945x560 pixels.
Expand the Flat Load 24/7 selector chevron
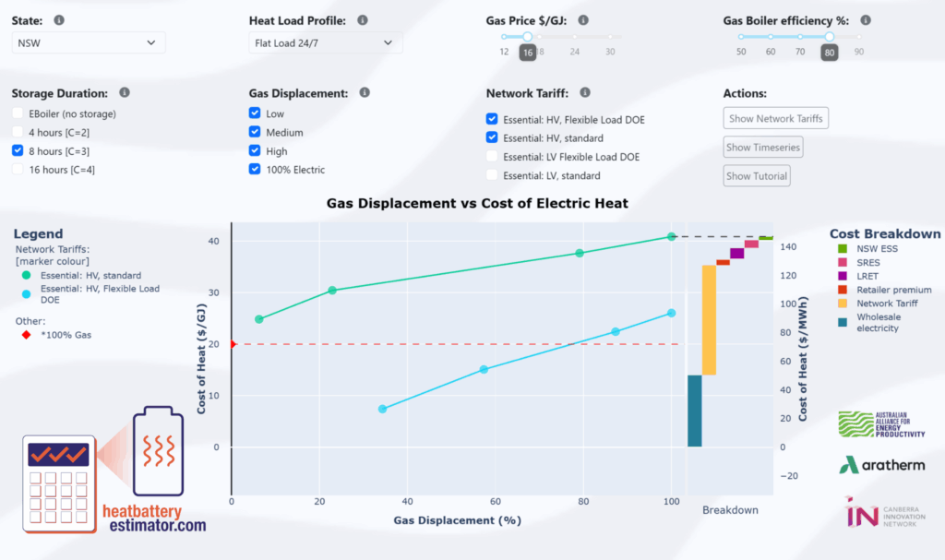[x=390, y=42]
